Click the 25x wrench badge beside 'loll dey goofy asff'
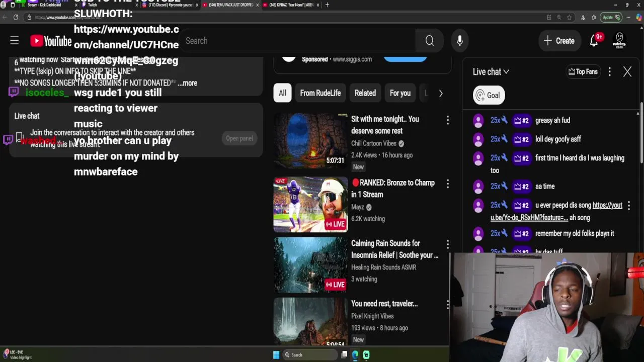The height and width of the screenshot is (362, 644). [x=499, y=139]
